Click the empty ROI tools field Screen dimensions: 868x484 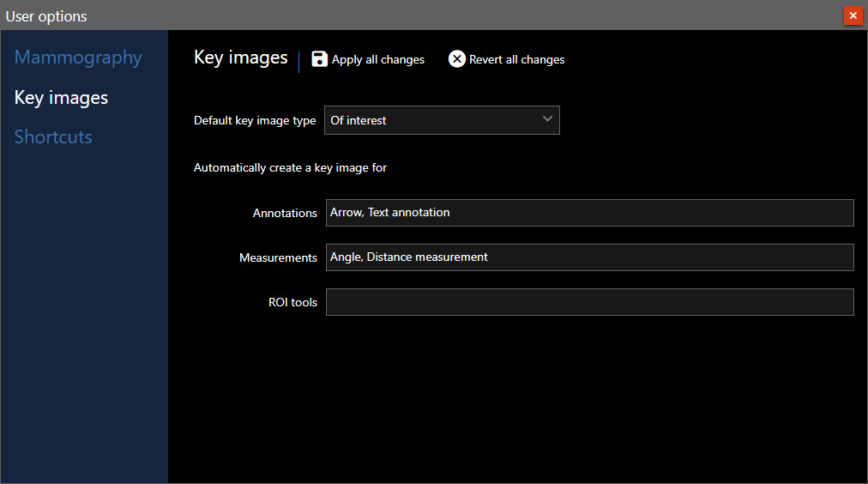coord(589,302)
